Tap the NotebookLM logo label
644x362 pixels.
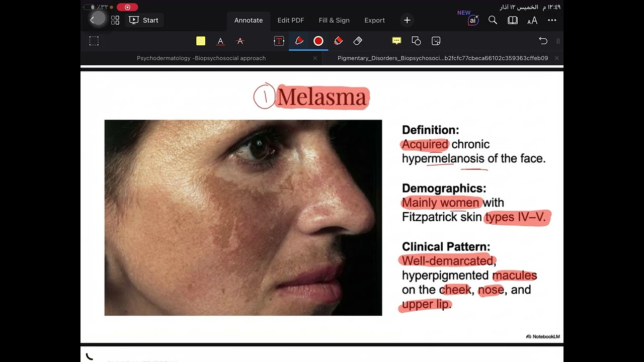tap(543, 336)
